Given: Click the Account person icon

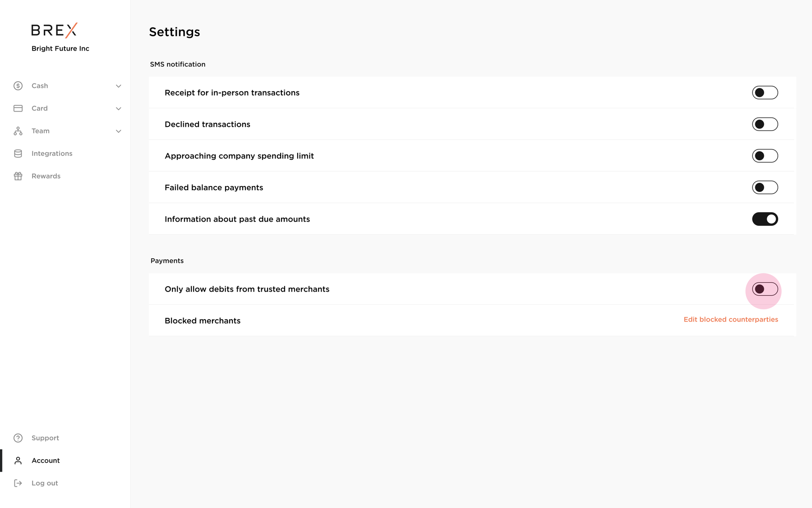Looking at the screenshot, I should tap(18, 461).
